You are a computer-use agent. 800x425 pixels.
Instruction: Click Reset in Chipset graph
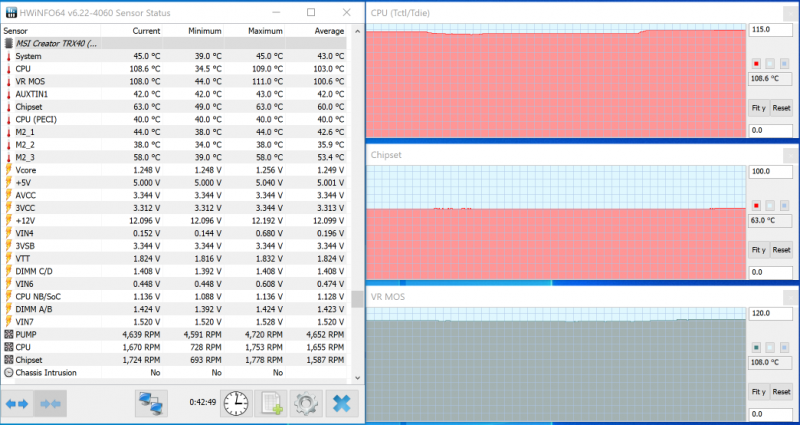tap(781, 250)
